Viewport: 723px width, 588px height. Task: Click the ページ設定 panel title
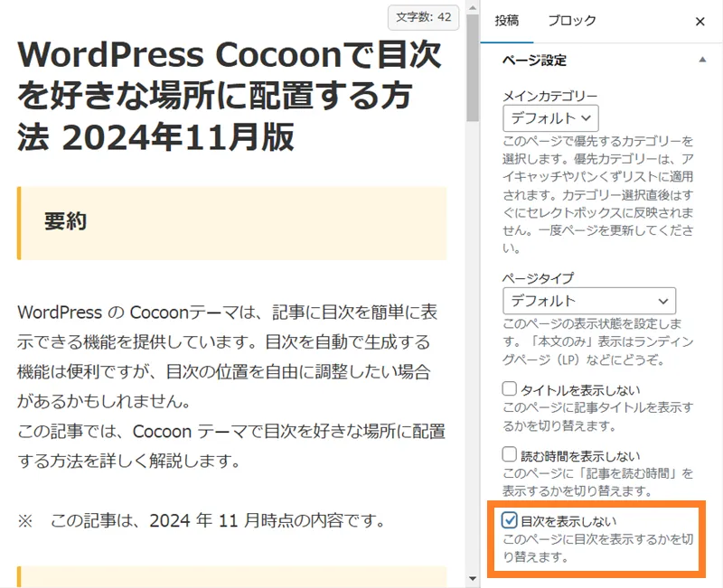[x=534, y=61]
